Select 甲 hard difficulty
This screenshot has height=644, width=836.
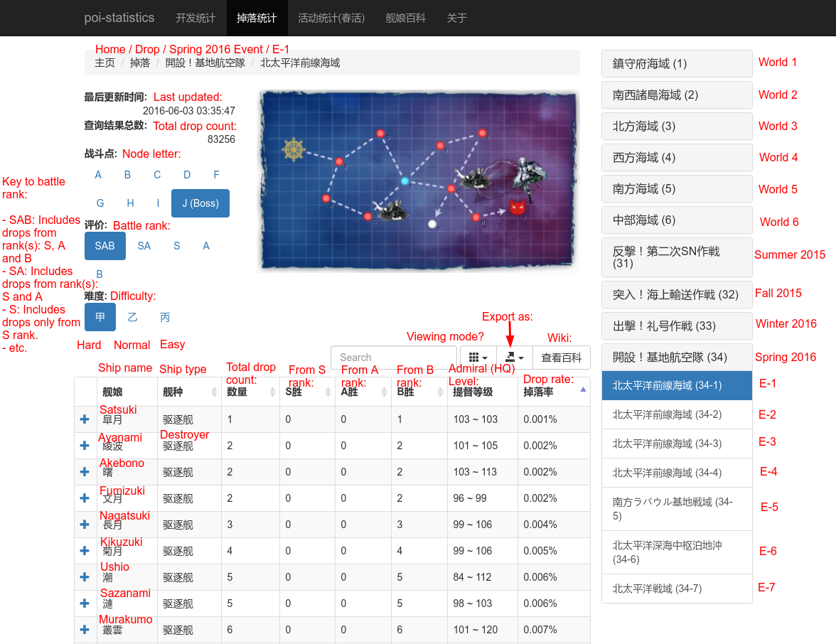click(100, 317)
